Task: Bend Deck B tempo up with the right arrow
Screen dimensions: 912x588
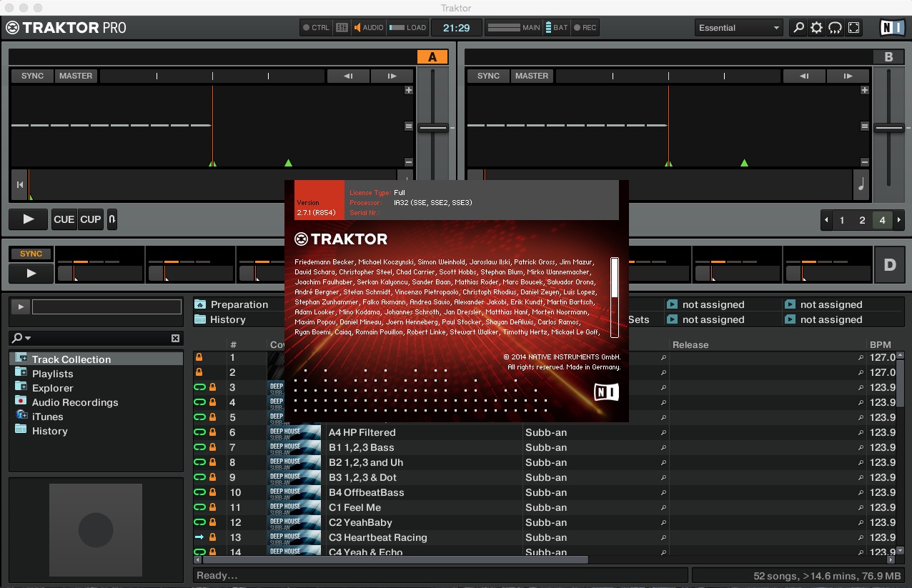Action: [848, 76]
